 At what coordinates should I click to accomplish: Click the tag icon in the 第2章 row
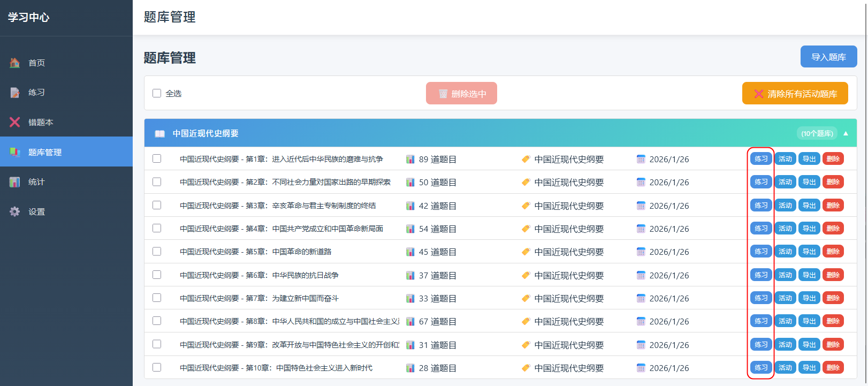[526, 182]
